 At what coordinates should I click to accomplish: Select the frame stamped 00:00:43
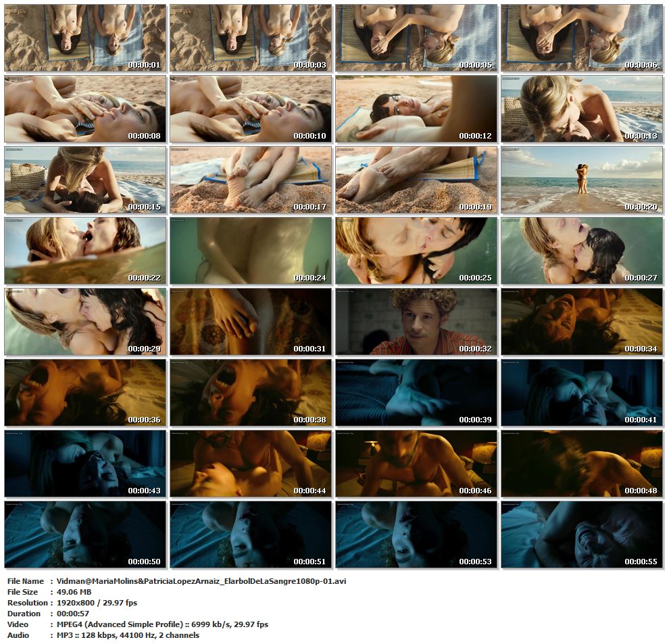(85, 464)
